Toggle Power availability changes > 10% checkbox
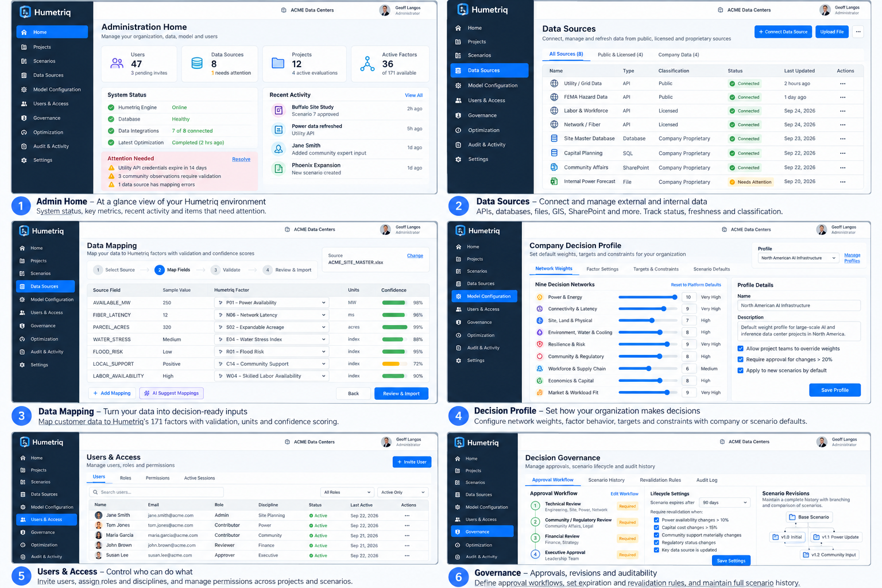Screen dimensions: 882x588 tap(656, 520)
